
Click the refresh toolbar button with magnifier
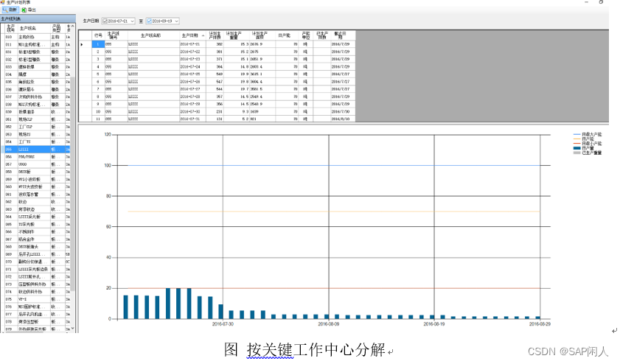click(x=10, y=10)
